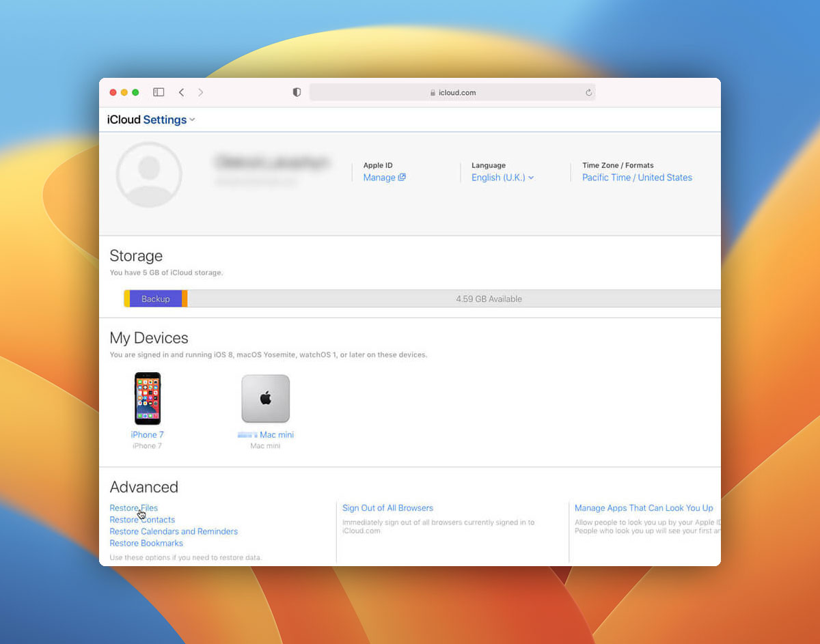820x644 pixels.
Task: Click the Time Zone / Formats label
Action: pos(618,165)
